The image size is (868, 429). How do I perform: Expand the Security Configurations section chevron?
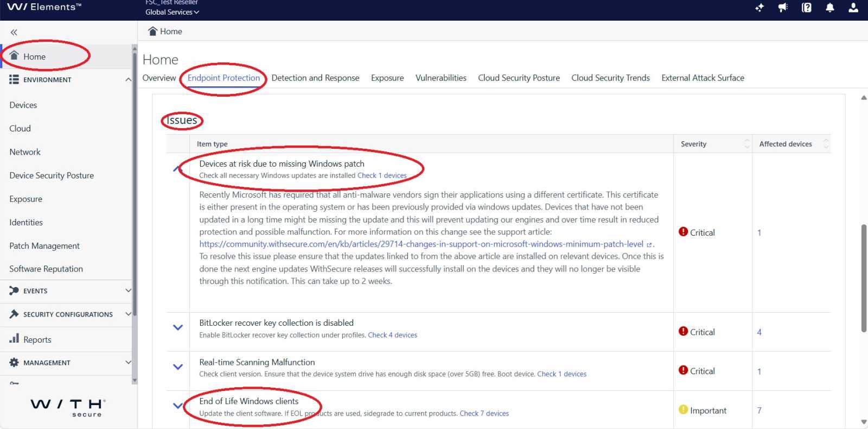128,314
